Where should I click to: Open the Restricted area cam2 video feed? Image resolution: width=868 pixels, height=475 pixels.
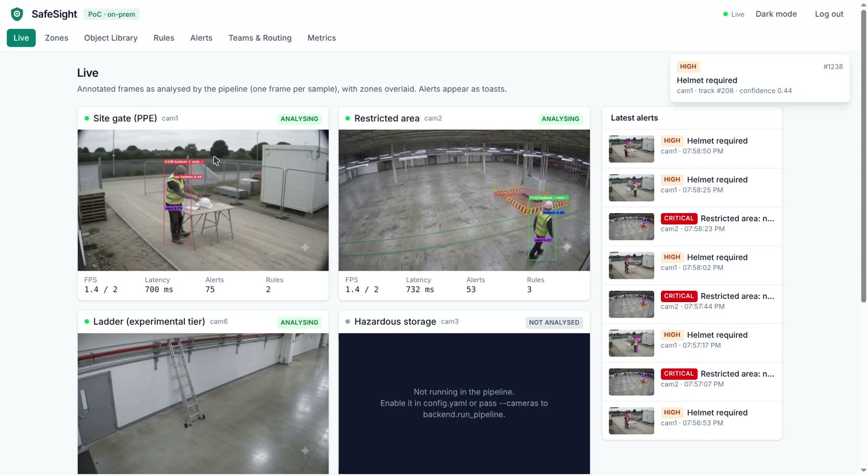[464, 200]
